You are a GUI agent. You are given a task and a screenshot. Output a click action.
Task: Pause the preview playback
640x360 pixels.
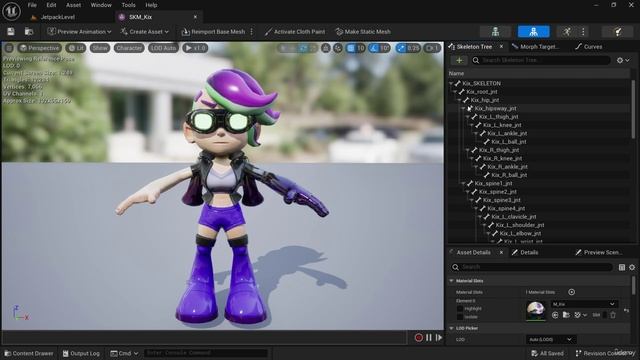point(429,338)
